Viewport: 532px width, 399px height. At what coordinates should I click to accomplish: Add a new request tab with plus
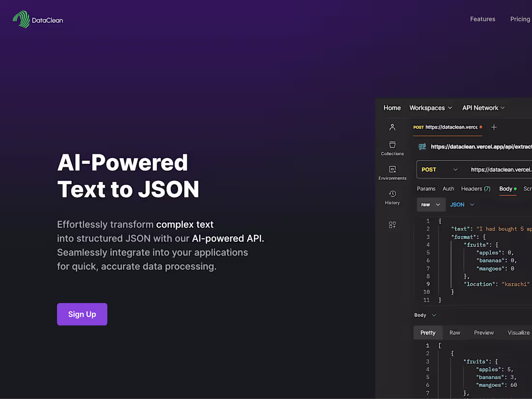point(494,127)
